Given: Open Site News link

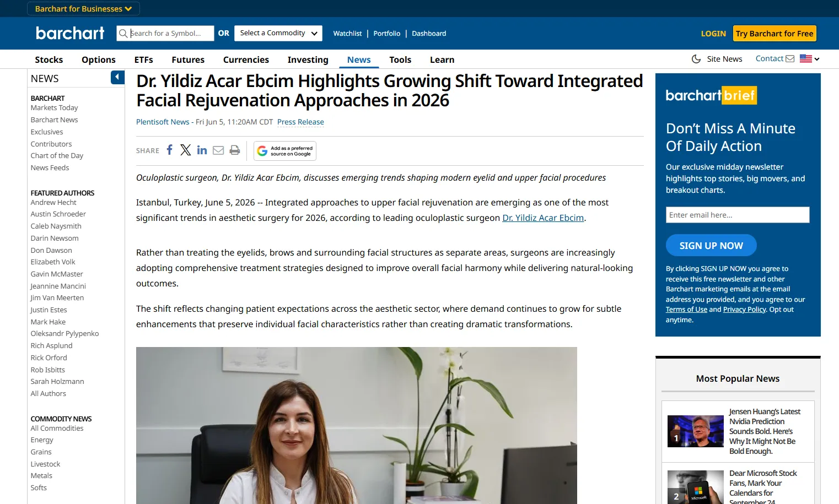Looking at the screenshot, I should 724,59.
